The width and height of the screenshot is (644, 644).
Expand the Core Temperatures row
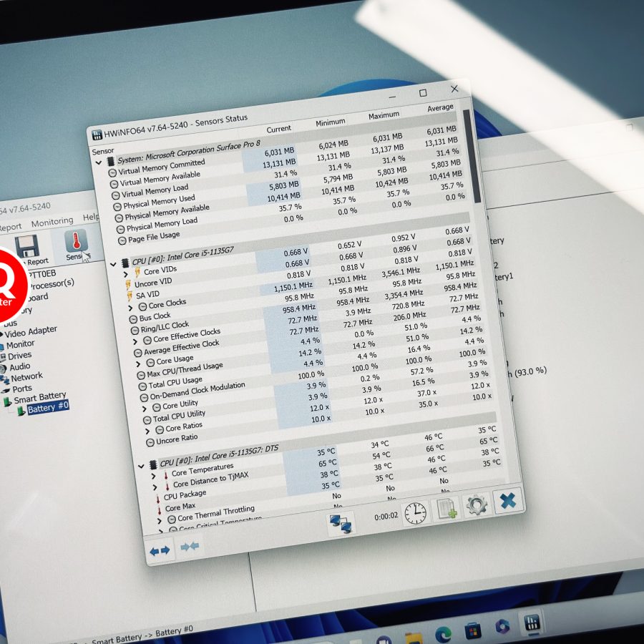153,477
